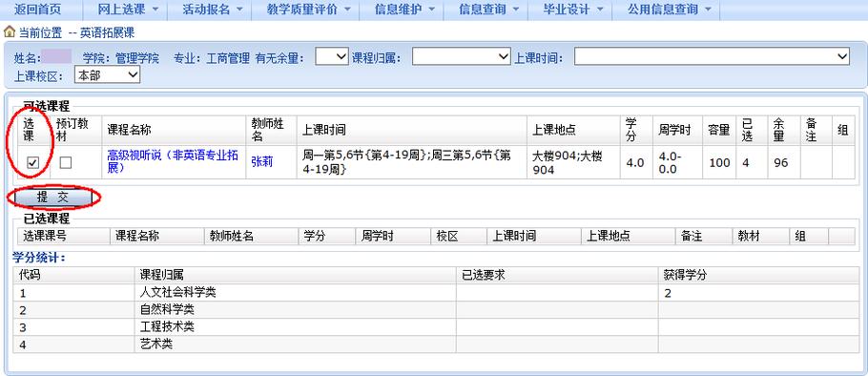Screen dimensions: 868x376
Task: Click the credit value 4.0
Action: (x=635, y=163)
